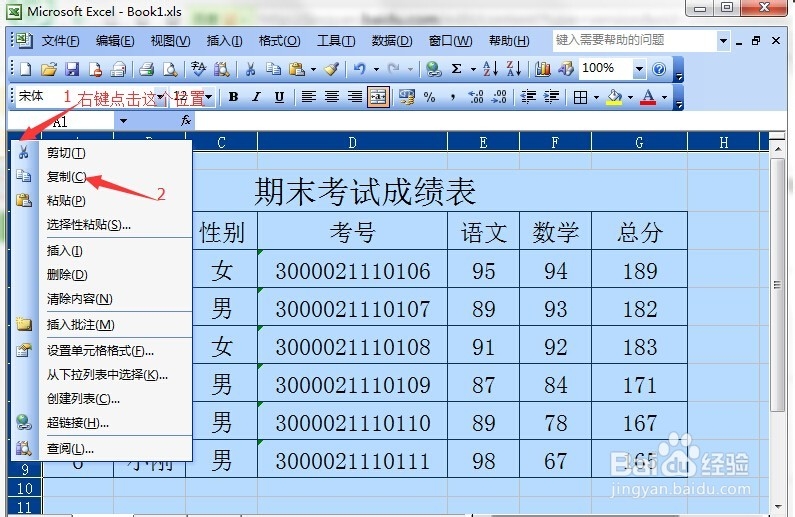795x517 pixels.
Task: Click the Paste clipboard icon in toolbar
Action: click(x=297, y=69)
